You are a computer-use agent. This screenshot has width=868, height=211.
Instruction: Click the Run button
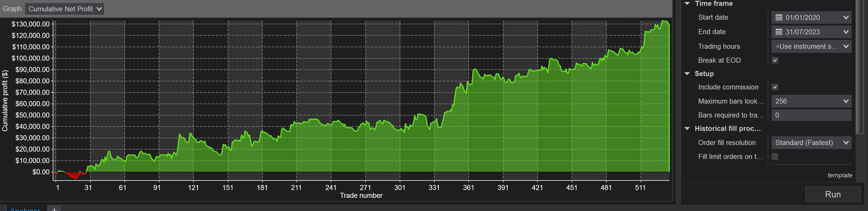[x=833, y=195]
